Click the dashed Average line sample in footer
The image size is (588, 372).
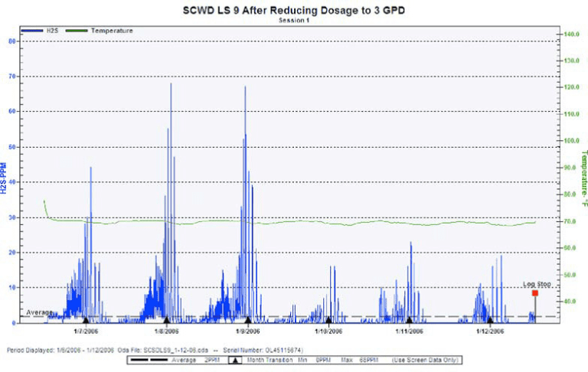[x=149, y=360]
